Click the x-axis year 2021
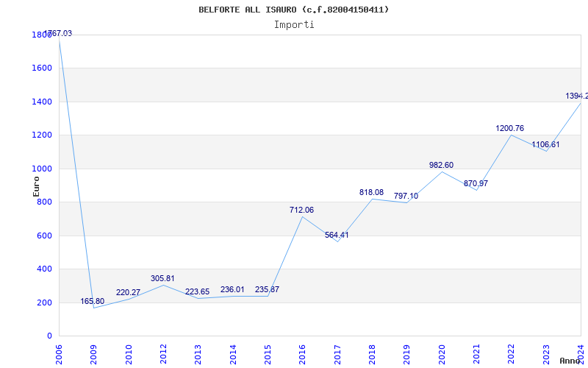The width and height of the screenshot is (588, 368). 476,355
